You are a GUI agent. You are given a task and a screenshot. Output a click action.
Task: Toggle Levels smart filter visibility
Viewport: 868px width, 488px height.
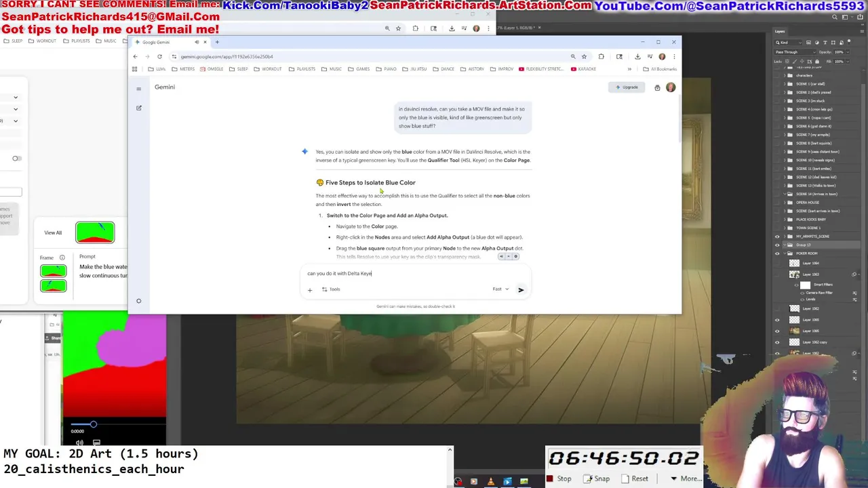802,300
